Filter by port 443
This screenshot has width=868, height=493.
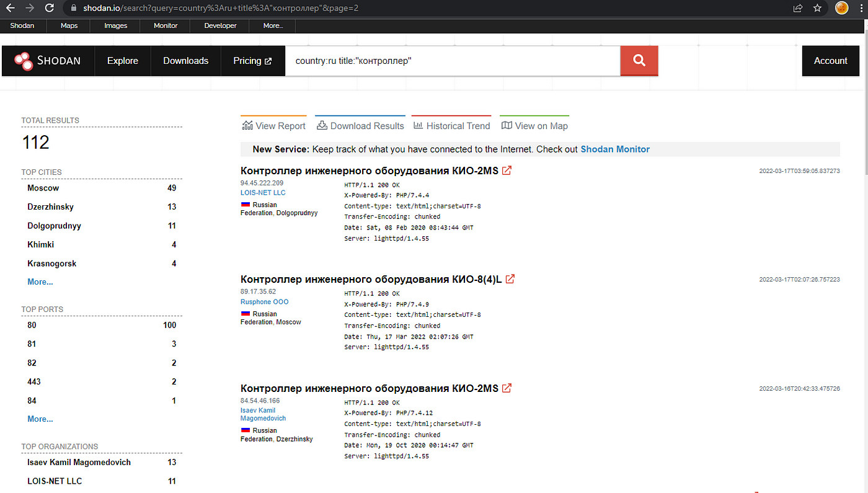click(x=34, y=381)
